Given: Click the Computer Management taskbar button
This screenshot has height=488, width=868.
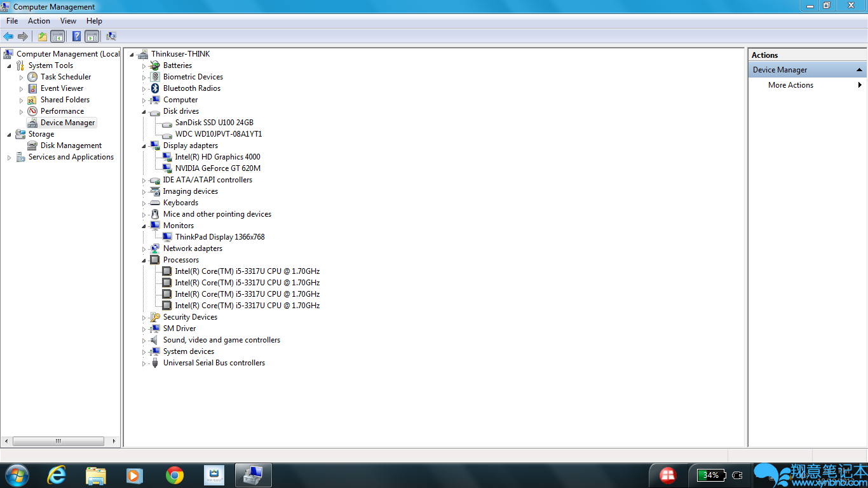Looking at the screenshot, I should point(254,475).
